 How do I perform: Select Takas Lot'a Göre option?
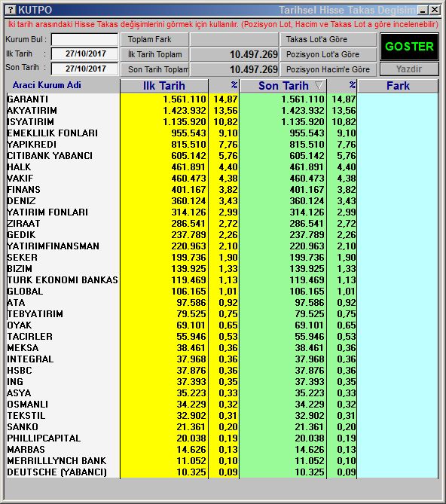[328, 39]
